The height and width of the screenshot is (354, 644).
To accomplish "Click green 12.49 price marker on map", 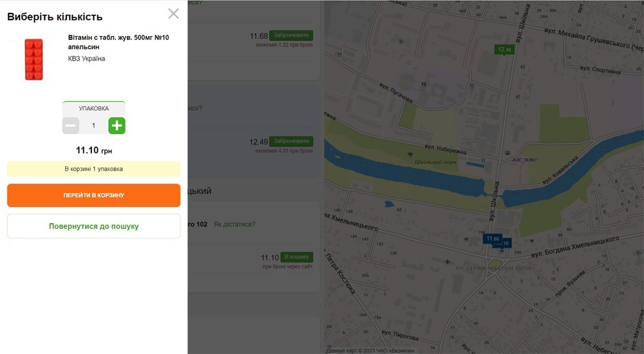I will tap(504, 50).
